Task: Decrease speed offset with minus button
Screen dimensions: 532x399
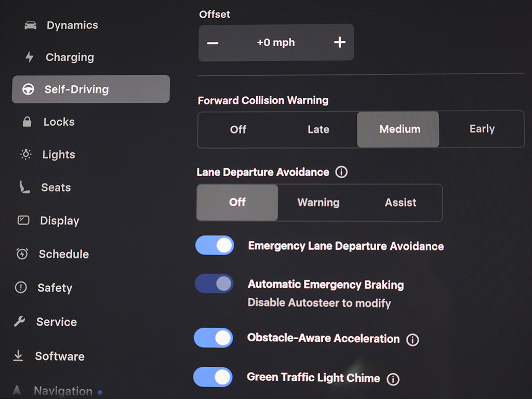Action: pyautogui.click(x=212, y=43)
